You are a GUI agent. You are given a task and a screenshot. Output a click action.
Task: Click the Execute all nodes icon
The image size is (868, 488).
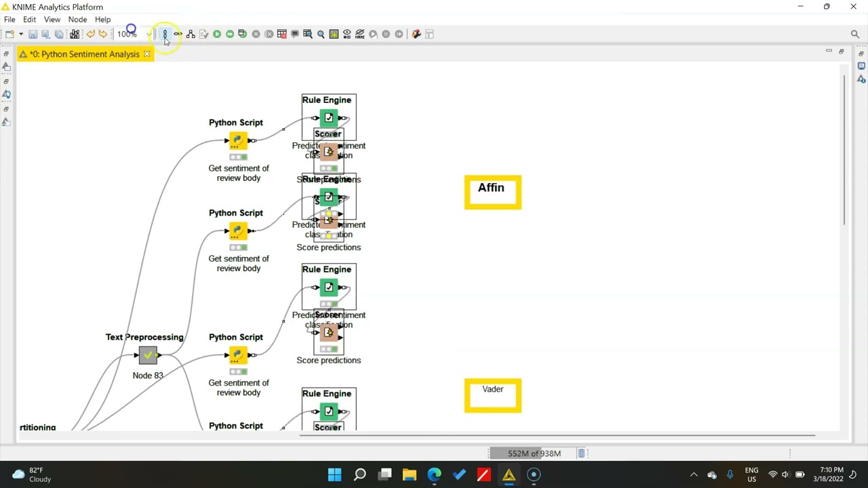(x=230, y=34)
